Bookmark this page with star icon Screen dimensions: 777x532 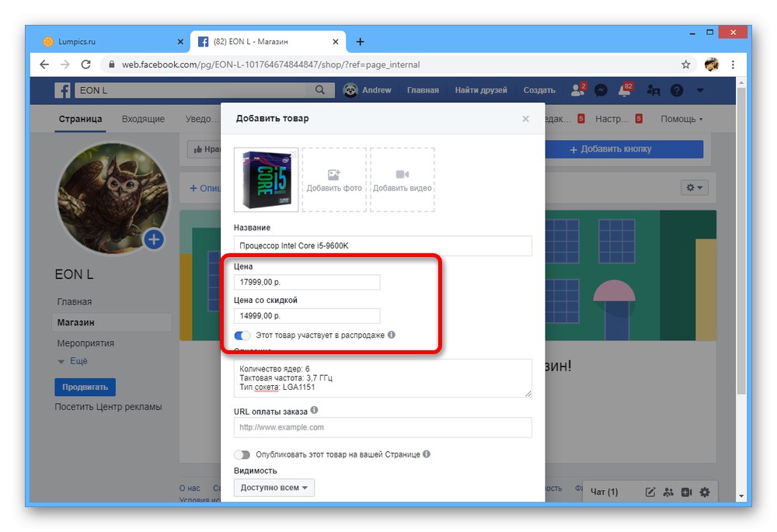(686, 64)
